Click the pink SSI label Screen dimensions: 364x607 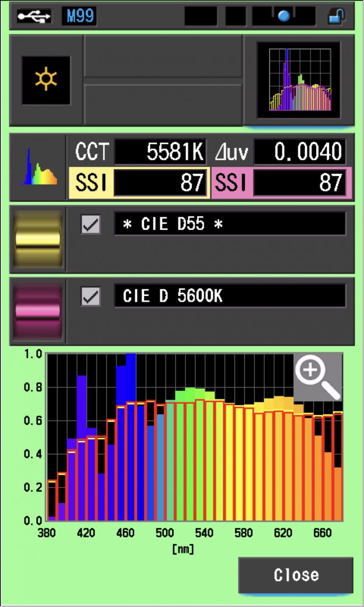click(231, 183)
